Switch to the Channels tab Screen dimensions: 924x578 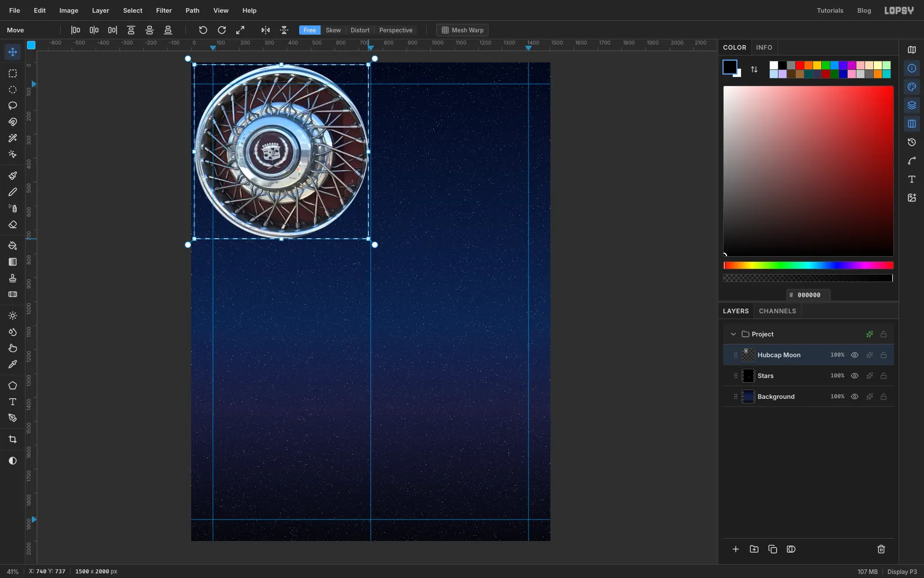[x=777, y=311]
